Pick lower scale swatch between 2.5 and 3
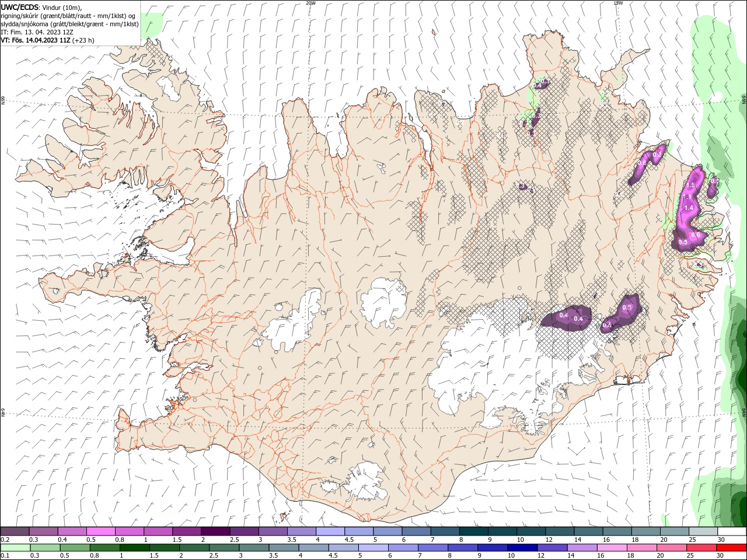747x560 pixels. coord(225,548)
